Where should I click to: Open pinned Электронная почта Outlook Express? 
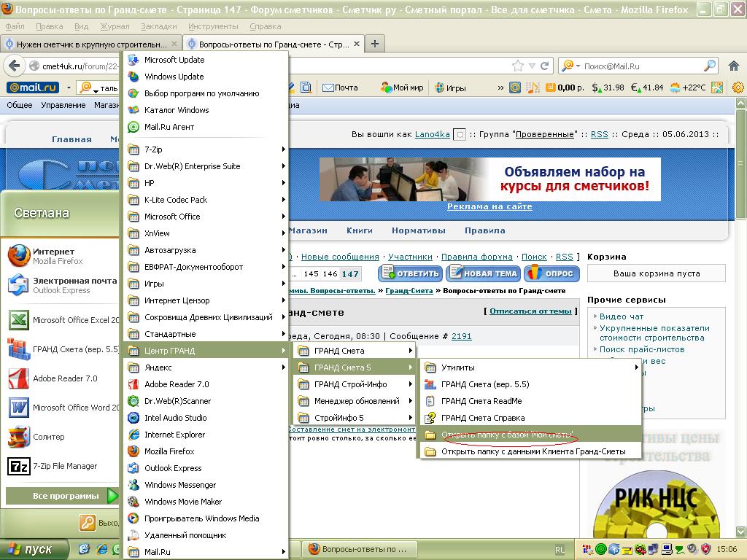tap(62, 285)
